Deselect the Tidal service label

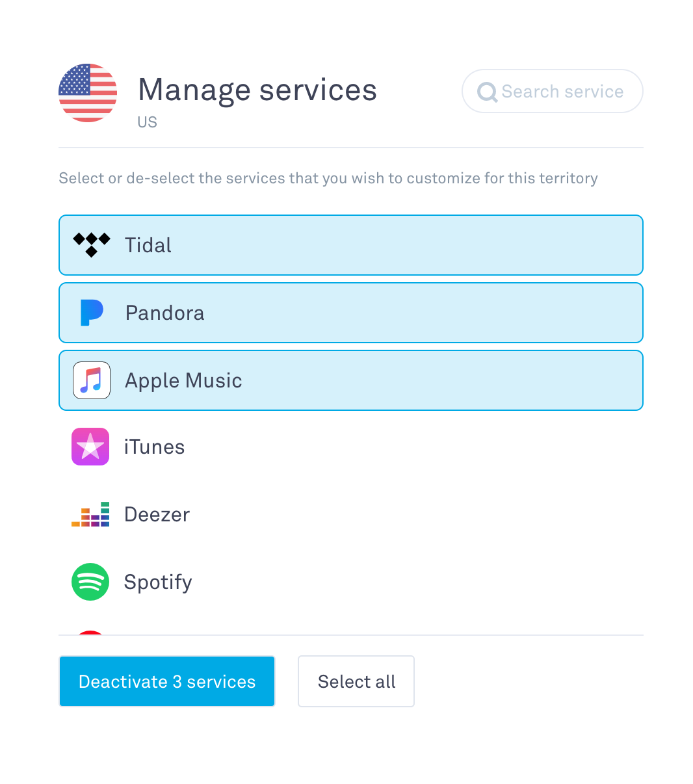click(148, 245)
